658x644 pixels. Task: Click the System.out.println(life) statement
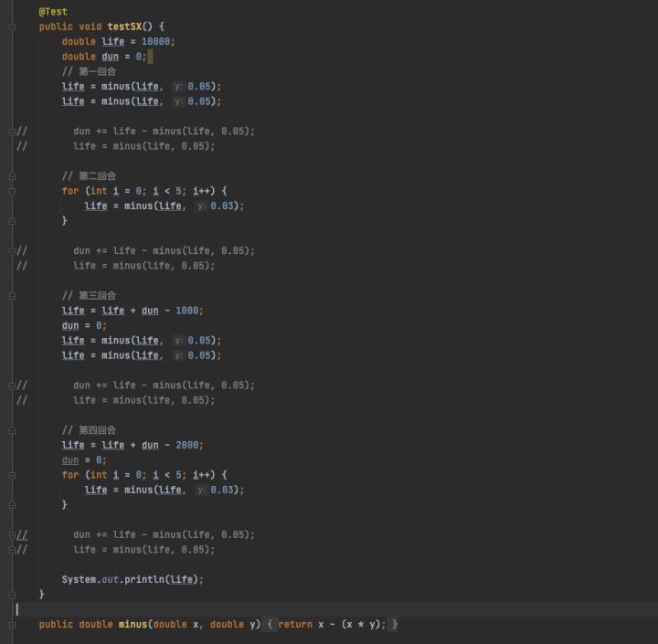click(133, 579)
